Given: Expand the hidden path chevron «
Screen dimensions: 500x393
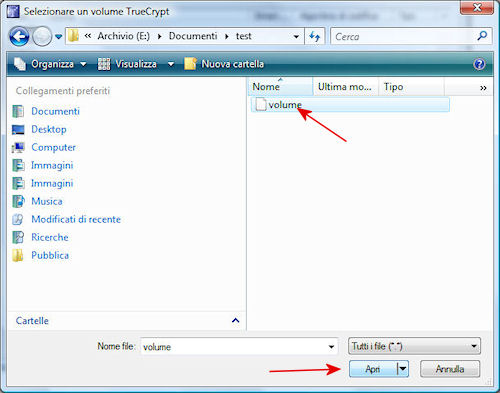Looking at the screenshot, I should click(88, 36).
